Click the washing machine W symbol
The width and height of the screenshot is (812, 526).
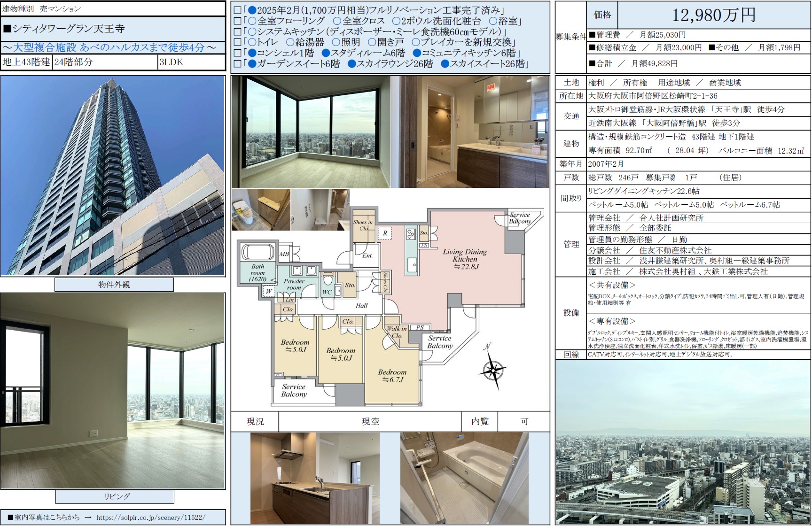[268, 291]
